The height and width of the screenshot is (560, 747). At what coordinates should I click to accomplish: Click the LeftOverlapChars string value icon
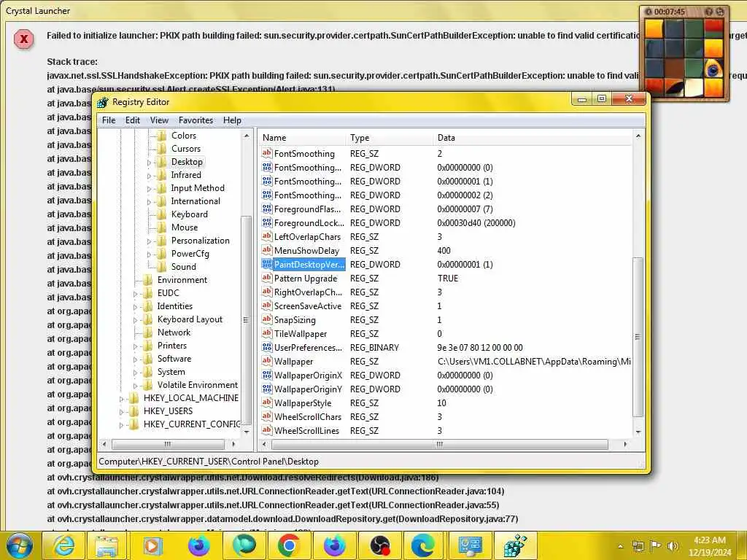(x=267, y=236)
